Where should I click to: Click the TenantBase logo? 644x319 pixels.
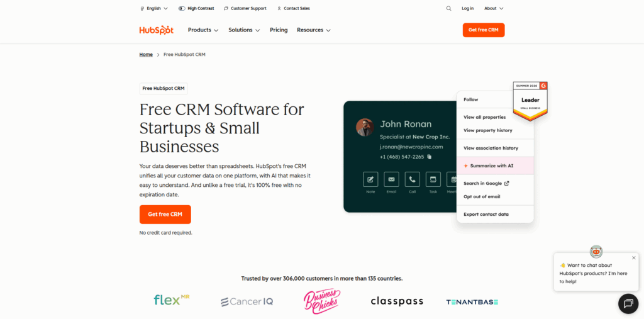pyautogui.click(x=472, y=302)
